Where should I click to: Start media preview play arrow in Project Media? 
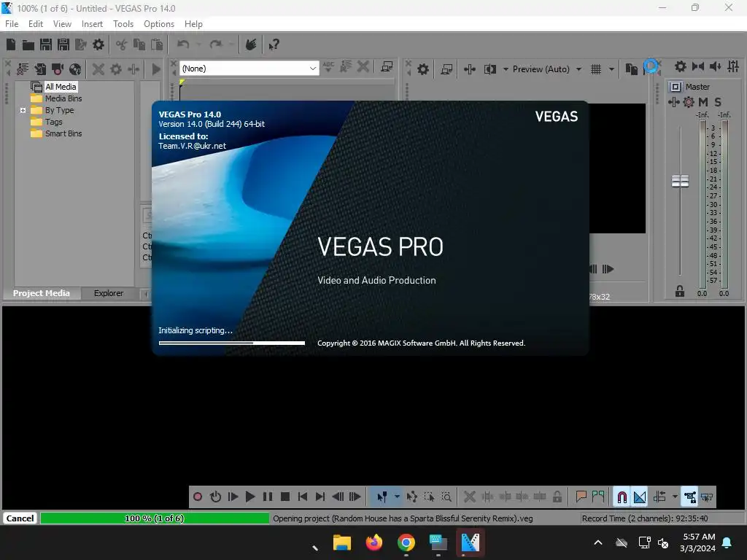tap(156, 69)
